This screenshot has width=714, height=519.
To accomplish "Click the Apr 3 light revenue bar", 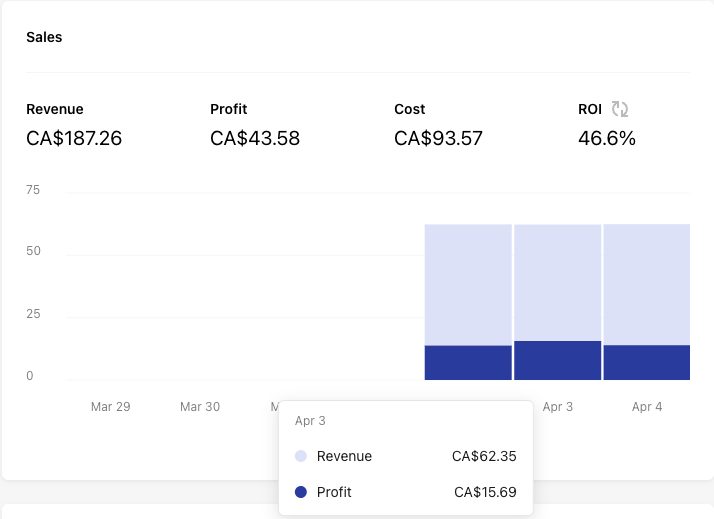I will click(557, 282).
